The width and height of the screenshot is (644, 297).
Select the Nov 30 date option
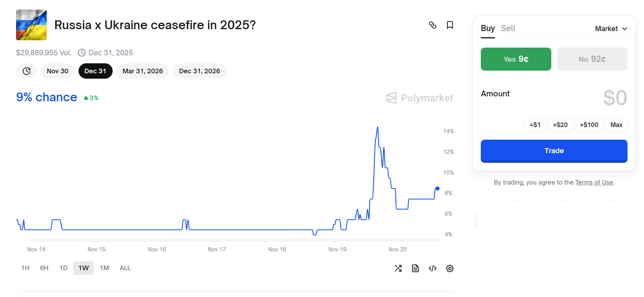(x=57, y=71)
